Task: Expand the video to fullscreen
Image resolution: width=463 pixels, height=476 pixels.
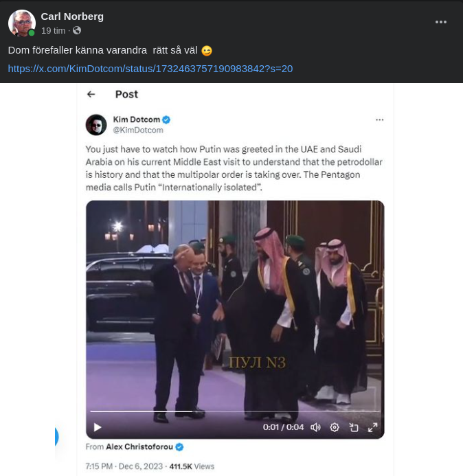Action: click(x=373, y=427)
